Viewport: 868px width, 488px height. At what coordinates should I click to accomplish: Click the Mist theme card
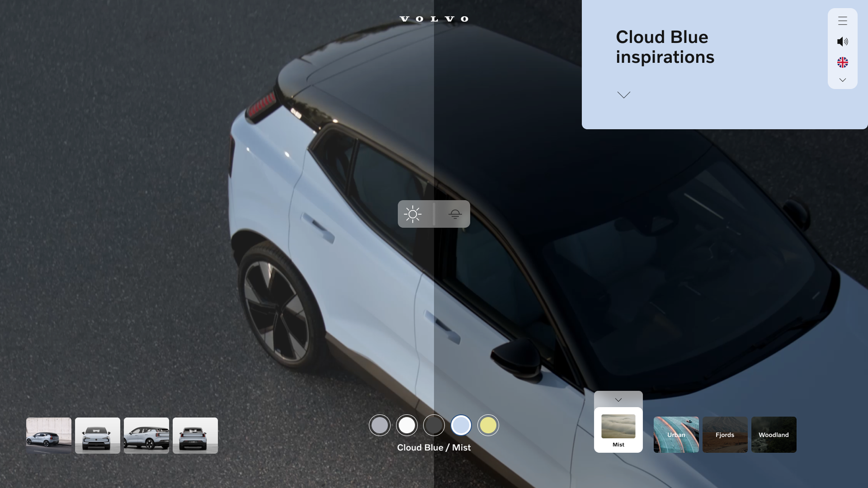618,430
